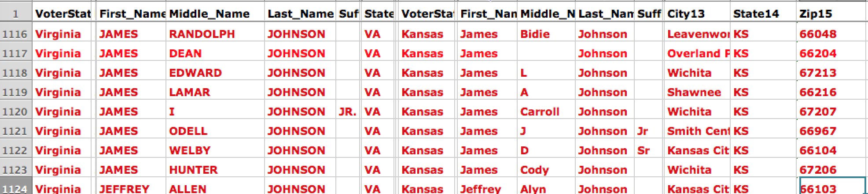Click the cell with ODELL
The width and height of the screenshot is (868, 194).
click(188, 131)
